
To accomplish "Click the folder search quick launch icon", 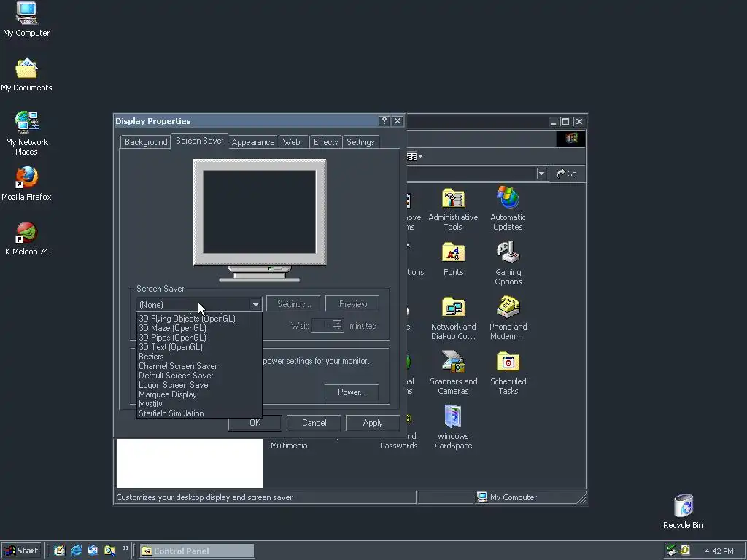I will 109,551.
